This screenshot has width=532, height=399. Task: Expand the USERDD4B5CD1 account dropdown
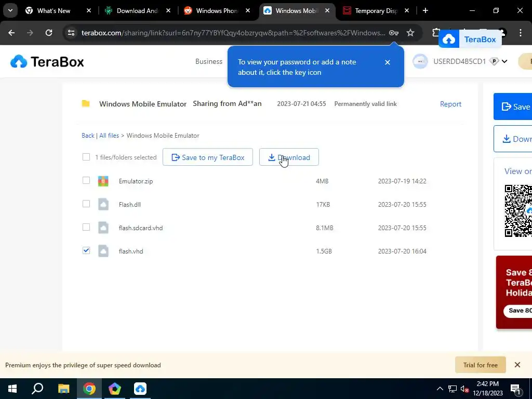(x=504, y=61)
